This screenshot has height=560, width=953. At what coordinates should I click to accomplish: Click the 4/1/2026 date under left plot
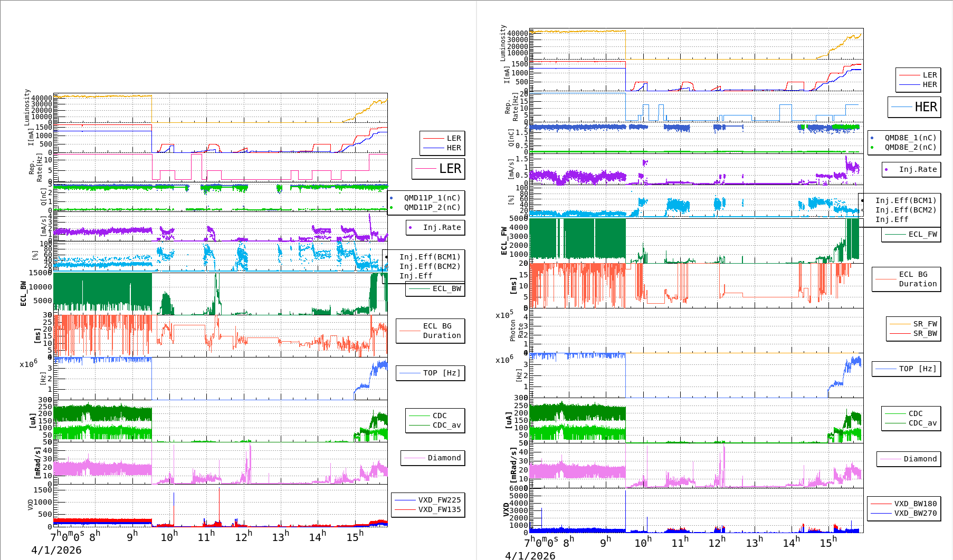click(56, 550)
